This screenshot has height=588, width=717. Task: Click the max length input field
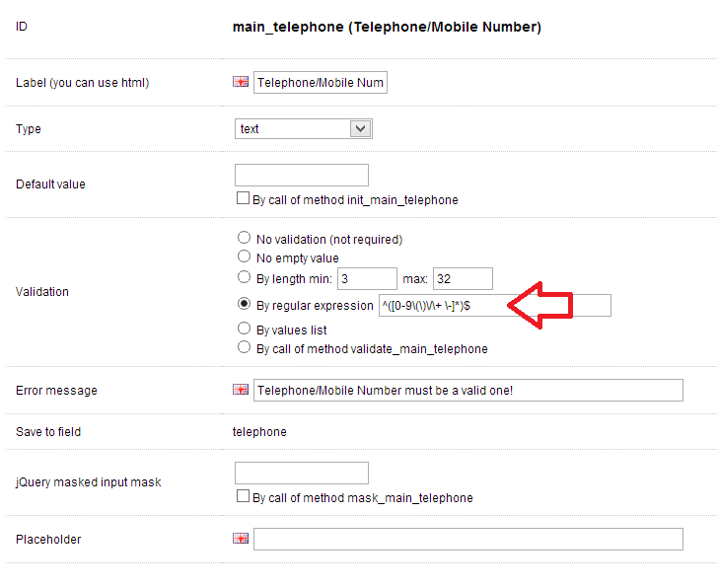(462, 279)
